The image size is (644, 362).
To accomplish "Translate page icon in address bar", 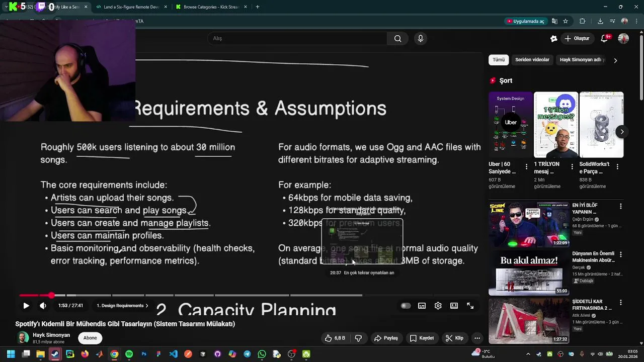I will (554, 21).
